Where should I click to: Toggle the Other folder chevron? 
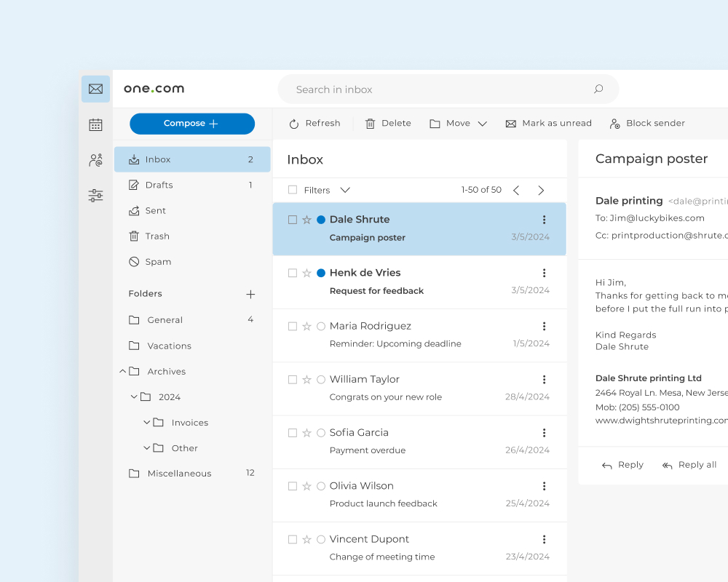pyautogui.click(x=147, y=448)
